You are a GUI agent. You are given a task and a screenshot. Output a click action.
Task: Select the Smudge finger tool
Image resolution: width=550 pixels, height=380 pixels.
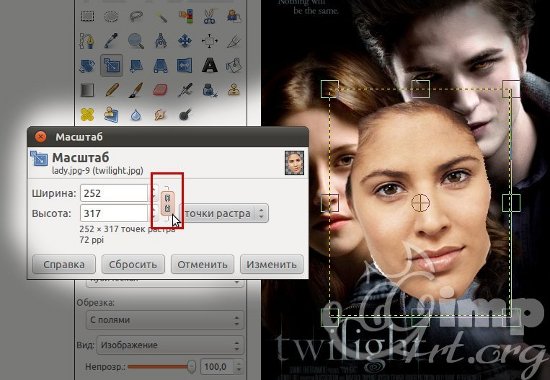(x=160, y=114)
